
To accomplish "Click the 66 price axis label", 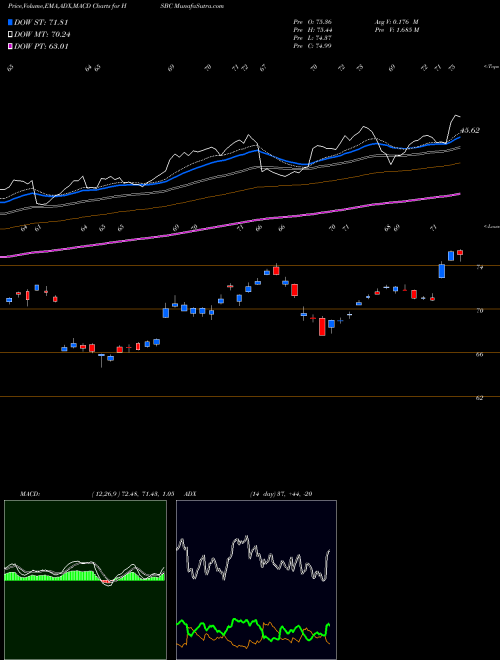I will 479,354.
